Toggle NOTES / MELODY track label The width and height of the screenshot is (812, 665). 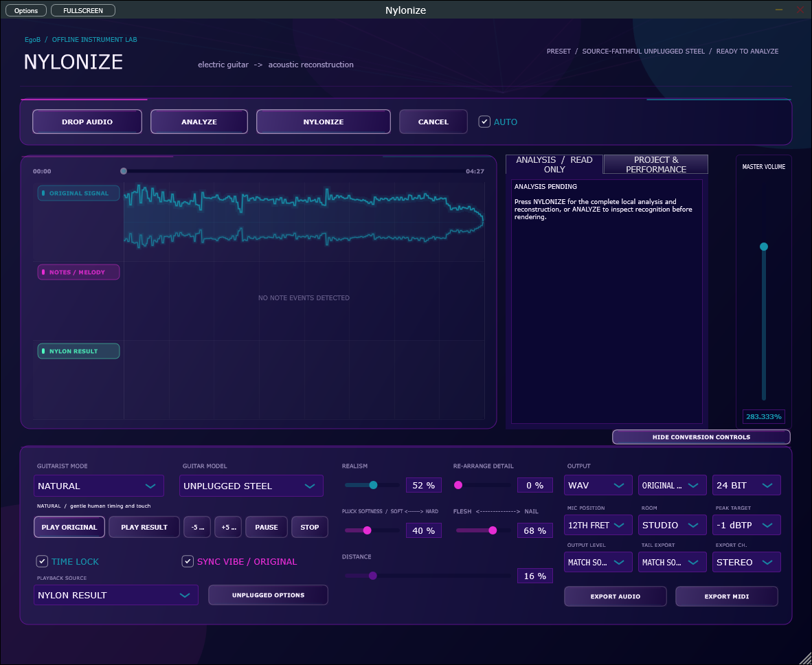tap(79, 272)
